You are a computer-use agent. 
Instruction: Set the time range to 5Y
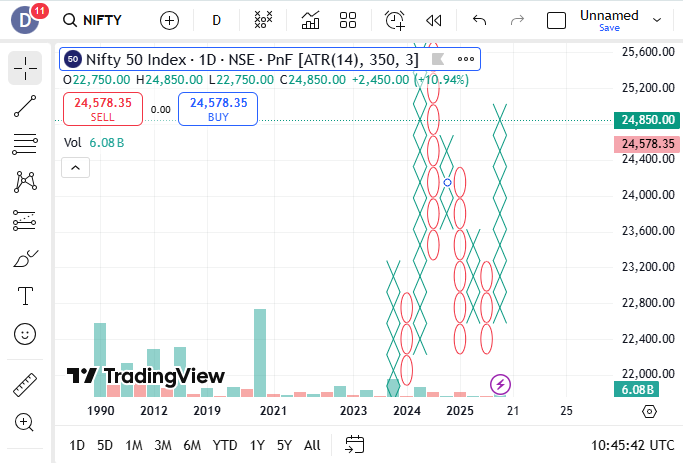point(284,445)
